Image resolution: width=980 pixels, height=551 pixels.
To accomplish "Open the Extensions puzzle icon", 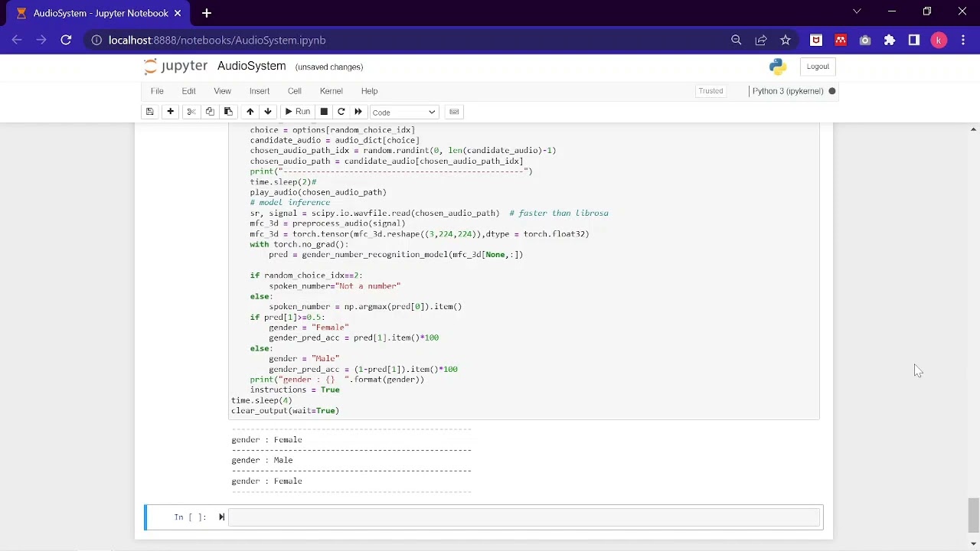I will pyautogui.click(x=890, y=40).
